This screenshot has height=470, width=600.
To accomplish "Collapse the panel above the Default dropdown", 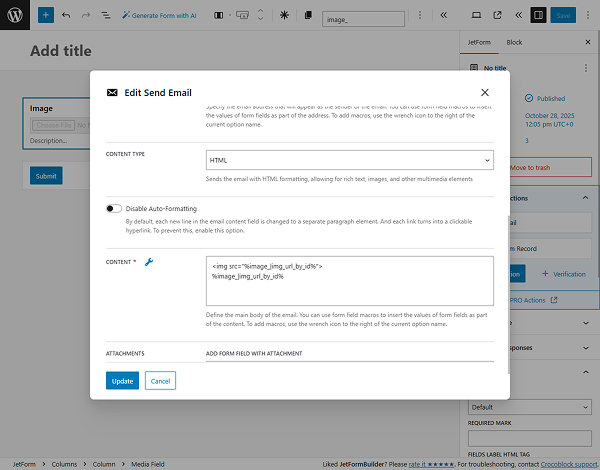I will click(x=585, y=372).
